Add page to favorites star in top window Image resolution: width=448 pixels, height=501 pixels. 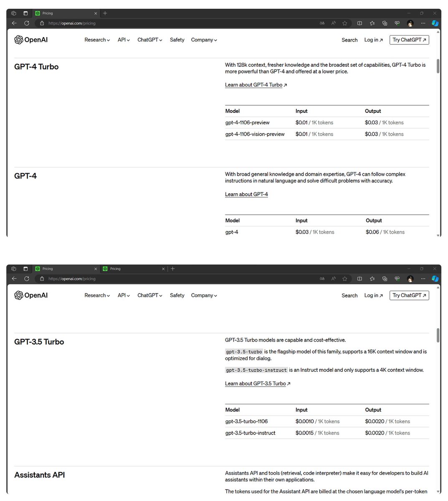point(345,23)
